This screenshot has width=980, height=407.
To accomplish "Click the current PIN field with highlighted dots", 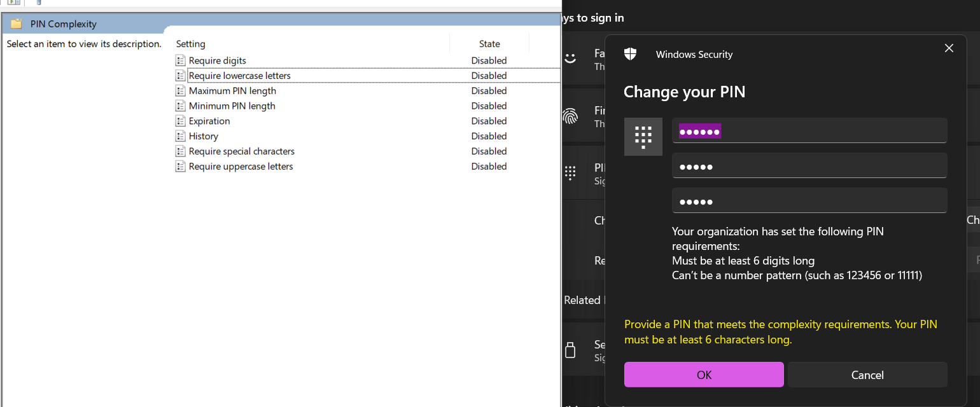I will click(x=809, y=131).
